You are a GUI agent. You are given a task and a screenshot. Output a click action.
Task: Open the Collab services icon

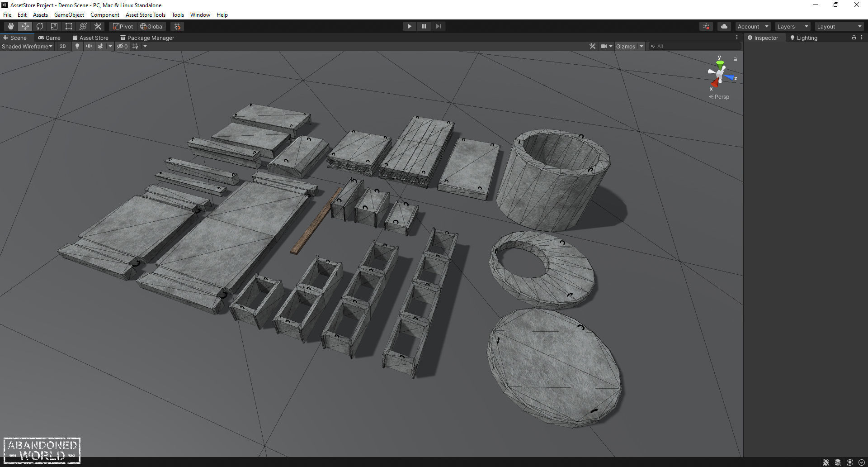pyautogui.click(x=706, y=26)
